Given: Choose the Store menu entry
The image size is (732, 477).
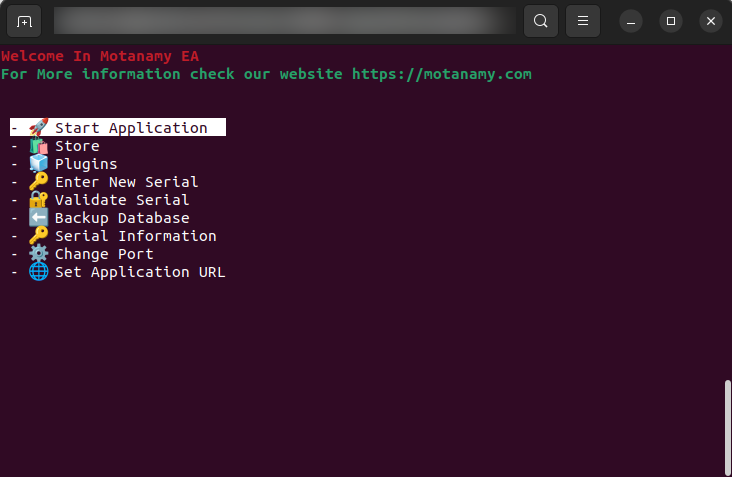Looking at the screenshot, I should coord(77,146).
